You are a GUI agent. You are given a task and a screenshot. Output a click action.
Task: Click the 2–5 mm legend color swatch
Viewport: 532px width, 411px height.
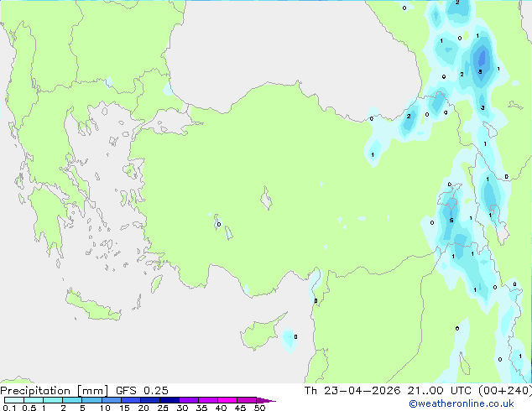72,400
